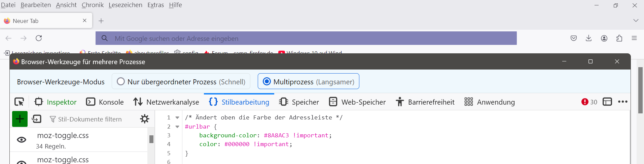Click the element picker icon
This screenshot has width=644, height=164.
click(x=19, y=102)
